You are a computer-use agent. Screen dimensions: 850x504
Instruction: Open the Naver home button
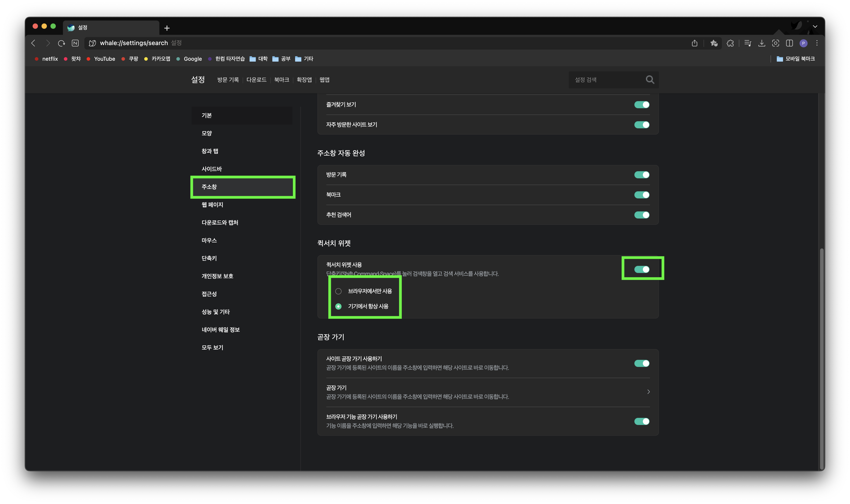pos(75,43)
